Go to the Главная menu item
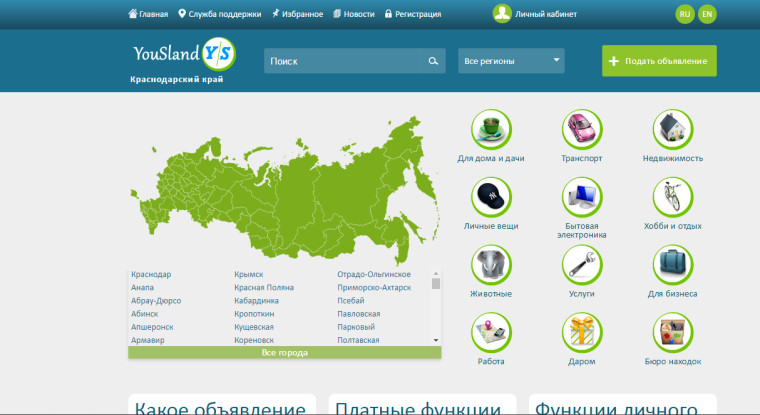 tap(153, 14)
